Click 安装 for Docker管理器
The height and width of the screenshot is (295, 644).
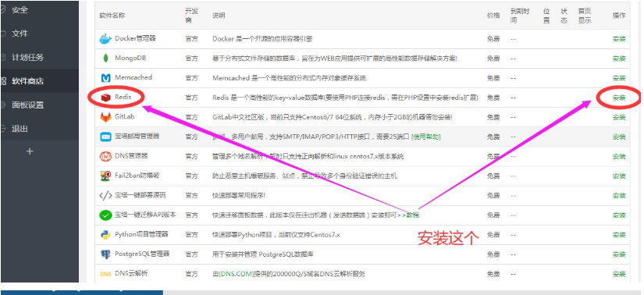[619, 39]
